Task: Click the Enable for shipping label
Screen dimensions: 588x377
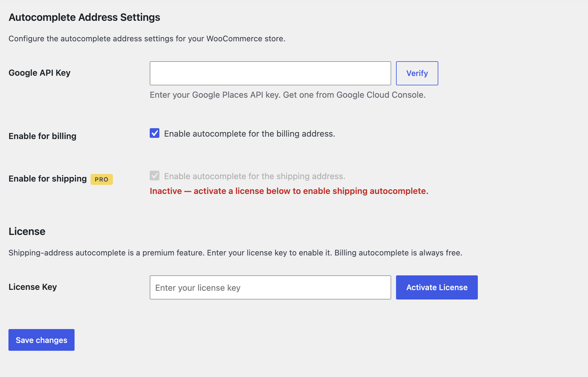Action: (48, 179)
